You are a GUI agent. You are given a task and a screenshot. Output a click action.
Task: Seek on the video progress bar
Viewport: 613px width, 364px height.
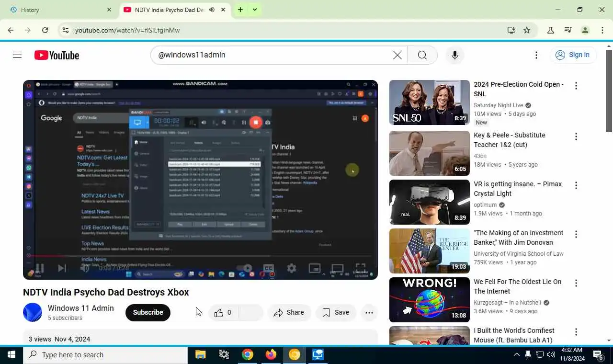[200, 256]
